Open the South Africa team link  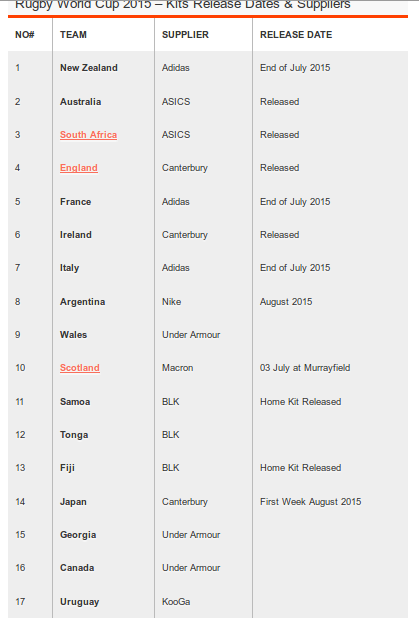88,135
